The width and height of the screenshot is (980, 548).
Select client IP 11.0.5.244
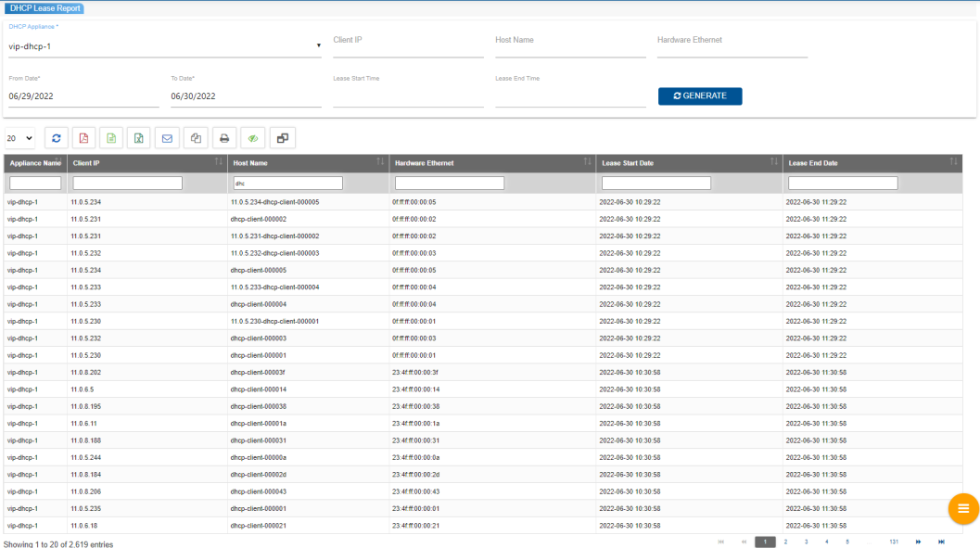tap(85, 457)
